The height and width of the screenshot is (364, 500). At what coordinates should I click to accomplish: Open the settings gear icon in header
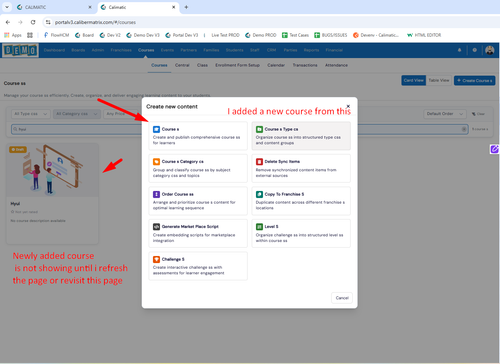tap(474, 50)
